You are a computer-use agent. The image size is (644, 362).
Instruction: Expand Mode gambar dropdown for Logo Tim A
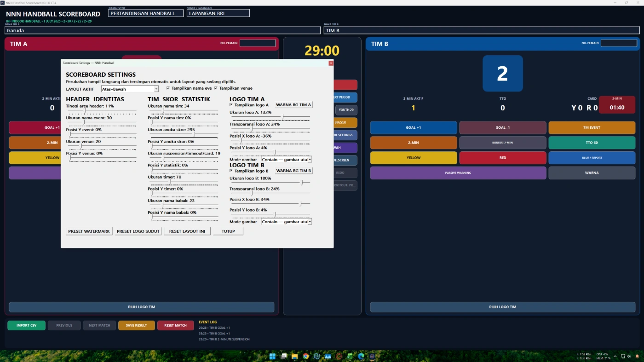(286, 159)
